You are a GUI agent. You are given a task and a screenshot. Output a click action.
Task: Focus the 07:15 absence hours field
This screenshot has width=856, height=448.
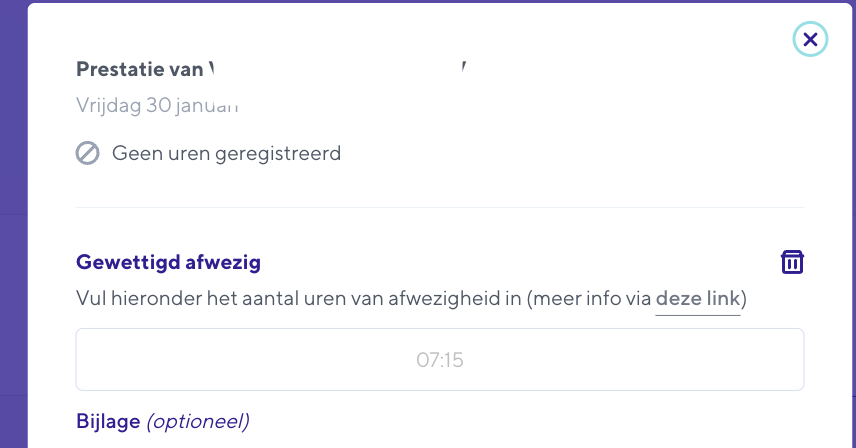tap(440, 359)
